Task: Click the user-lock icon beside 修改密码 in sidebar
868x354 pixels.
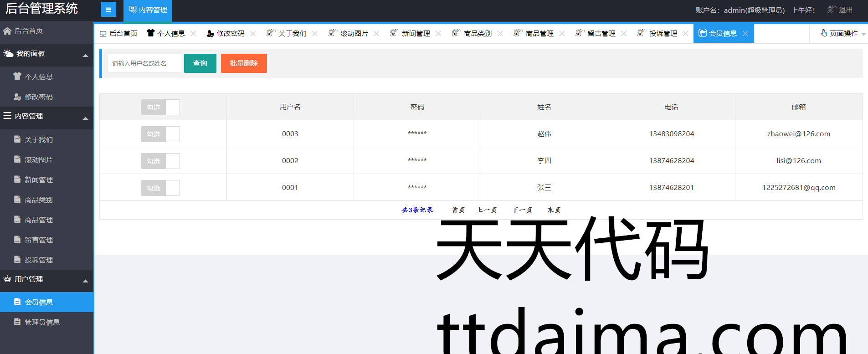Action: point(17,97)
